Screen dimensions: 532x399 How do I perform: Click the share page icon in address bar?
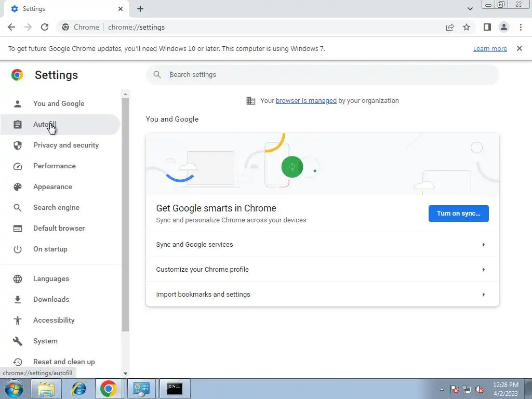pos(450,27)
